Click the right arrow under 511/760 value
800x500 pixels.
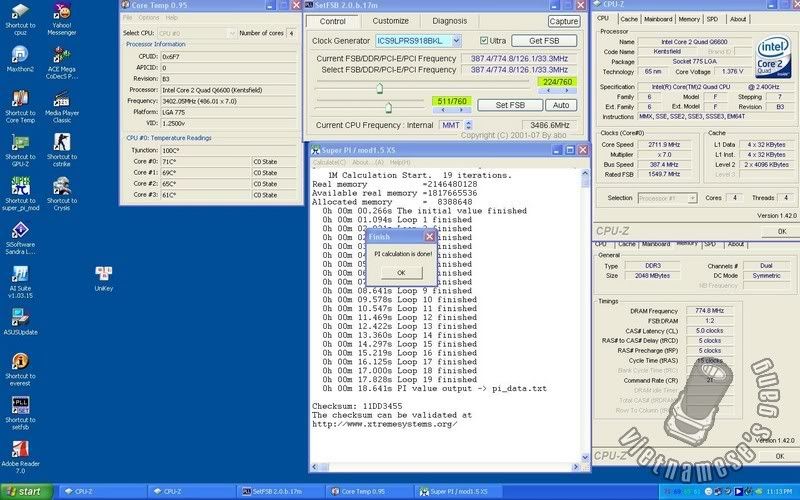(x=461, y=110)
